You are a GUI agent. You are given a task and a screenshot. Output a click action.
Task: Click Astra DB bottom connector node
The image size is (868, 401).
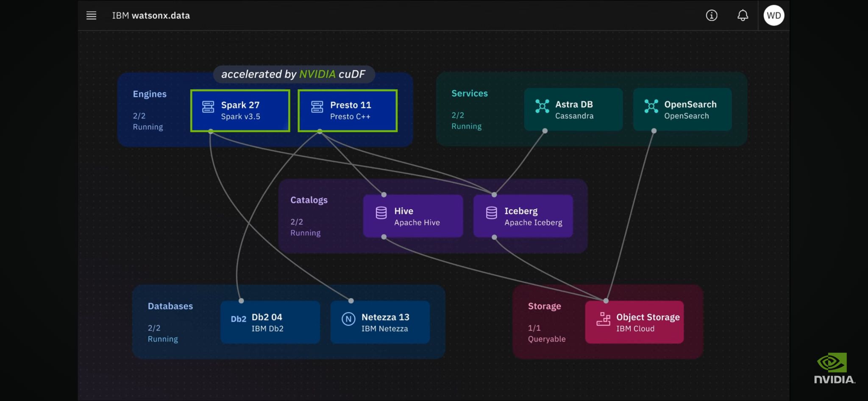pos(545,131)
